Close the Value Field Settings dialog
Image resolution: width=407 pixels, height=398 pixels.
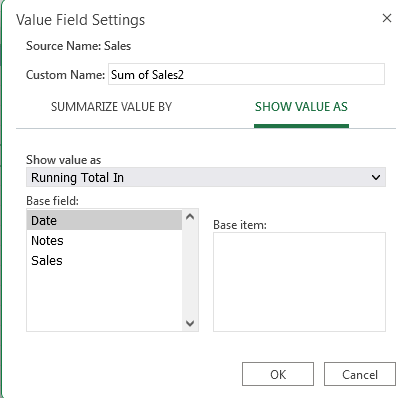click(387, 18)
